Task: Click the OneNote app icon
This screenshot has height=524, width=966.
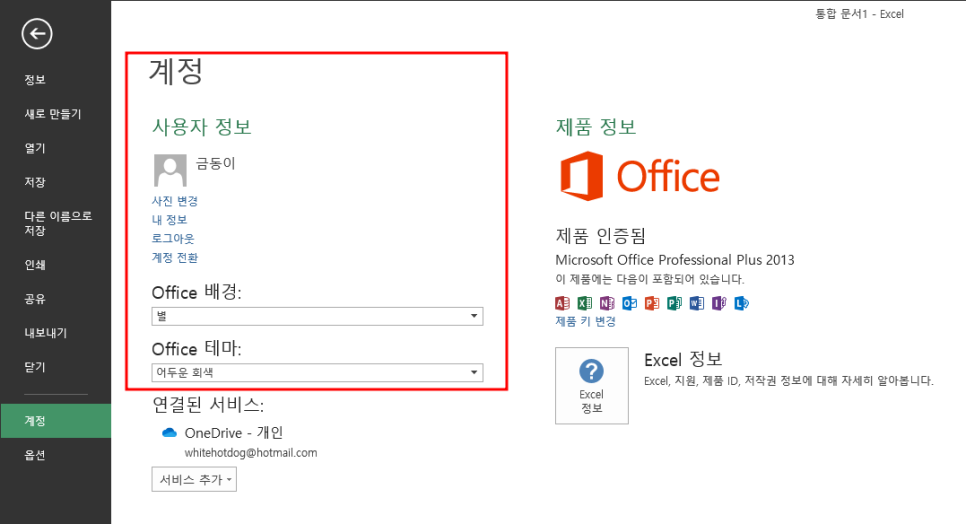Action: click(607, 303)
